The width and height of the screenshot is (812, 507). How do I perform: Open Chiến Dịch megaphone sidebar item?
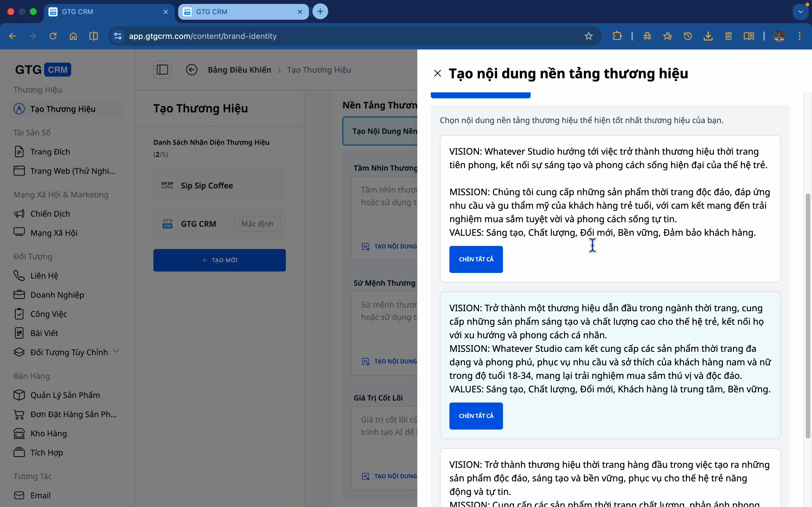pyautogui.click(x=50, y=214)
